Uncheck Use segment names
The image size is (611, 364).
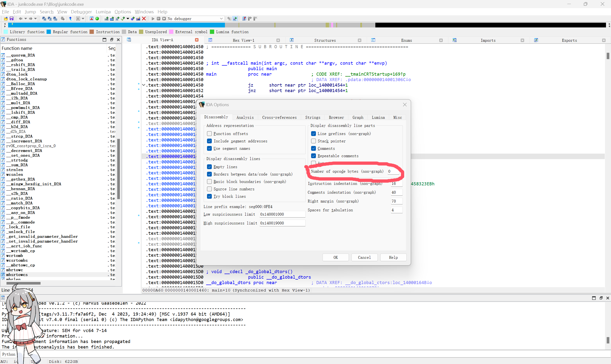(x=209, y=148)
